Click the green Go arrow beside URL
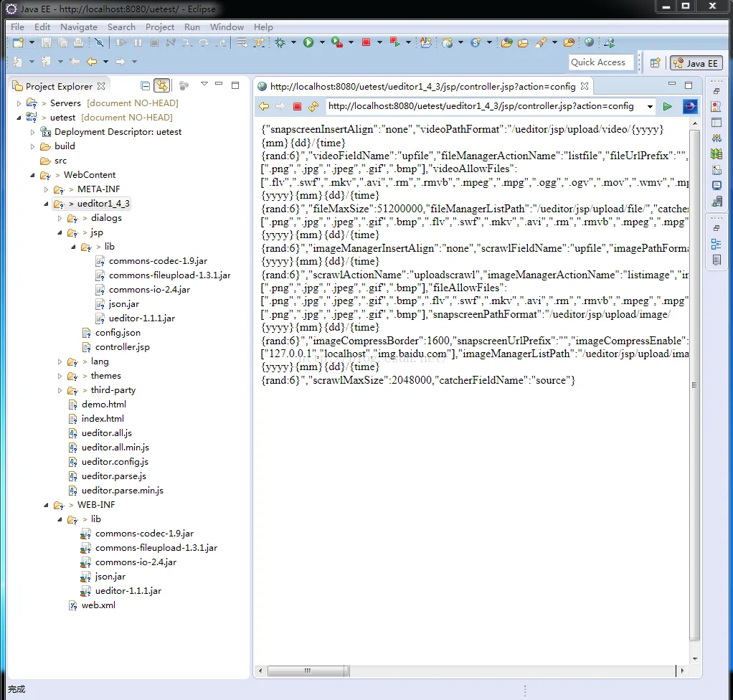The image size is (733, 700). coord(668,107)
